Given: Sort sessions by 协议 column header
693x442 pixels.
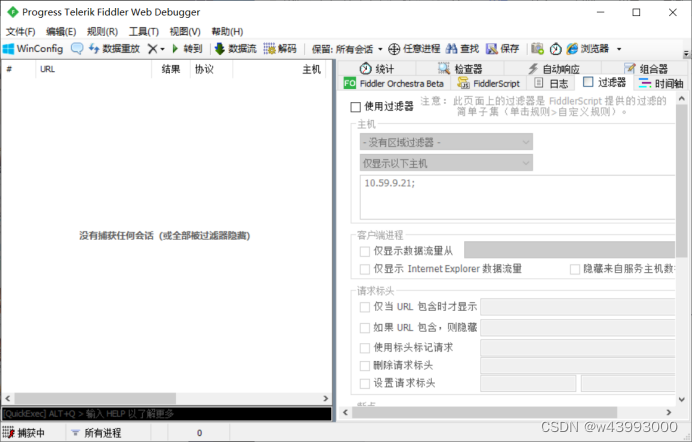Looking at the screenshot, I should (x=212, y=69).
